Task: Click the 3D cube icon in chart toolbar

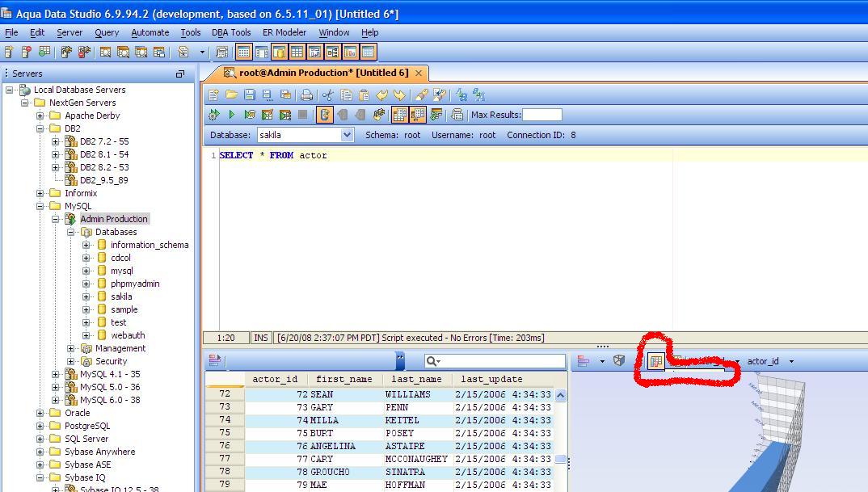Action: 619,361
